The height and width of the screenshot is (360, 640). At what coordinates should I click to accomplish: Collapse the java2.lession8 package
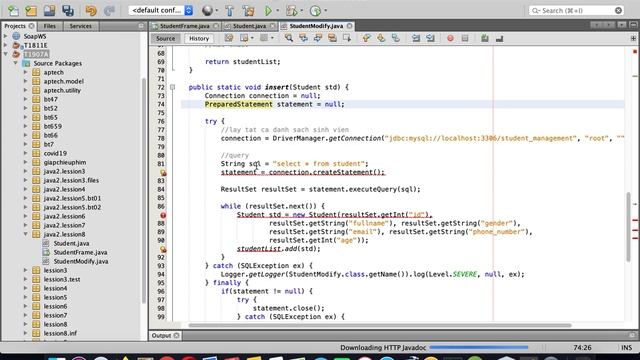[x=25, y=234]
